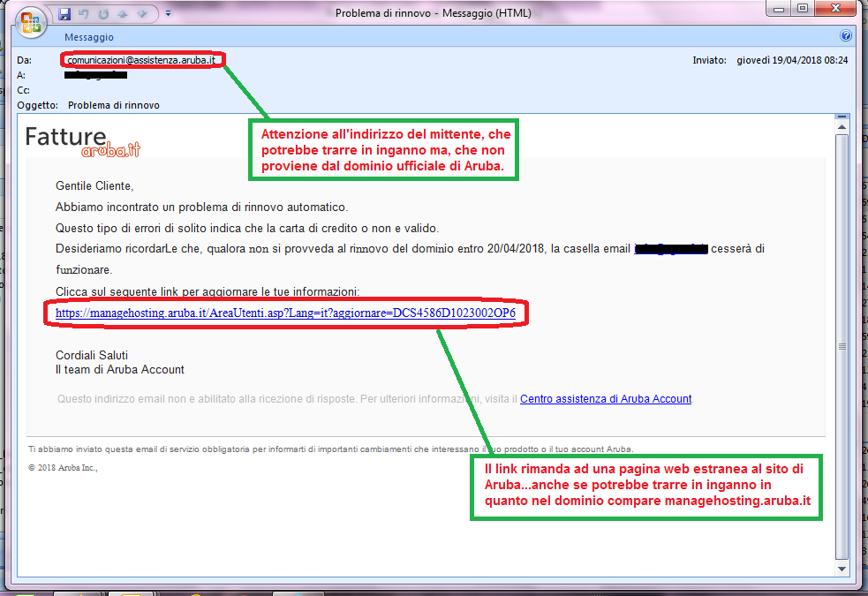
Task: Minimize the message window
Action: (x=779, y=8)
